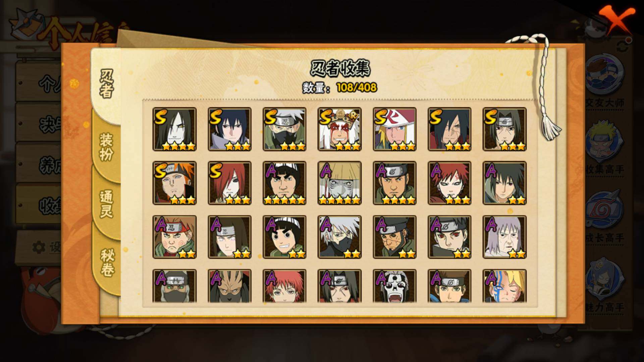
Task: Switch to the 忍者 side tab
Action: click(106, 84)
